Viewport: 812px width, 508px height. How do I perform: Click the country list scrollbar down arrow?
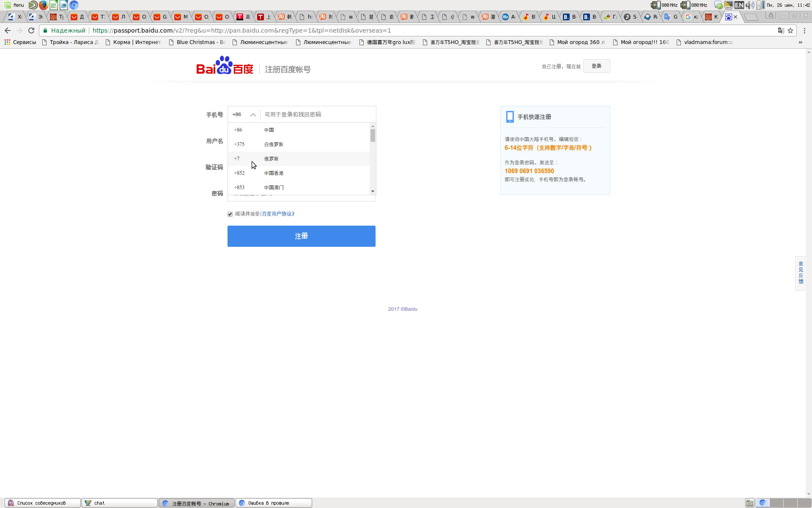(373, 191)
